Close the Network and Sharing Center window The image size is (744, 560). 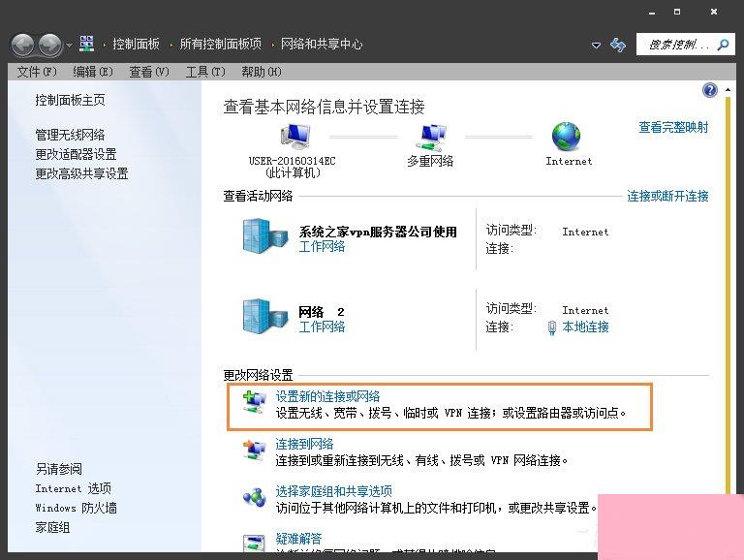(x=714, y=12)
